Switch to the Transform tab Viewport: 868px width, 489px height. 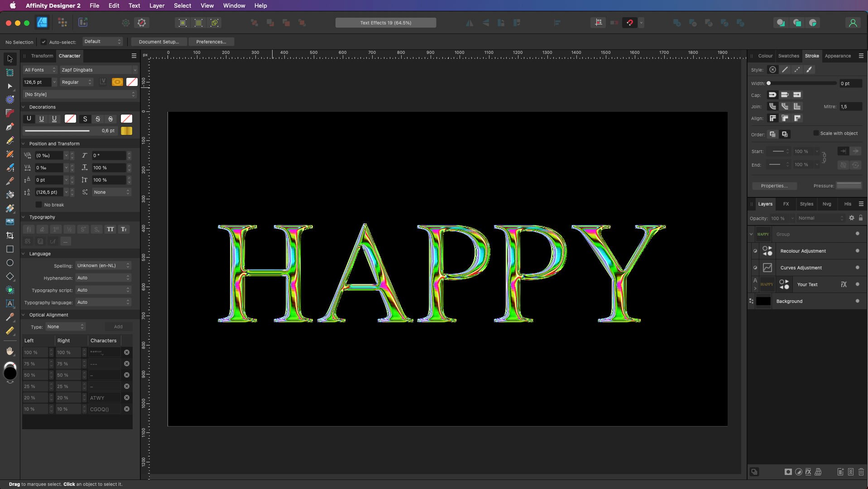[42, 56]
